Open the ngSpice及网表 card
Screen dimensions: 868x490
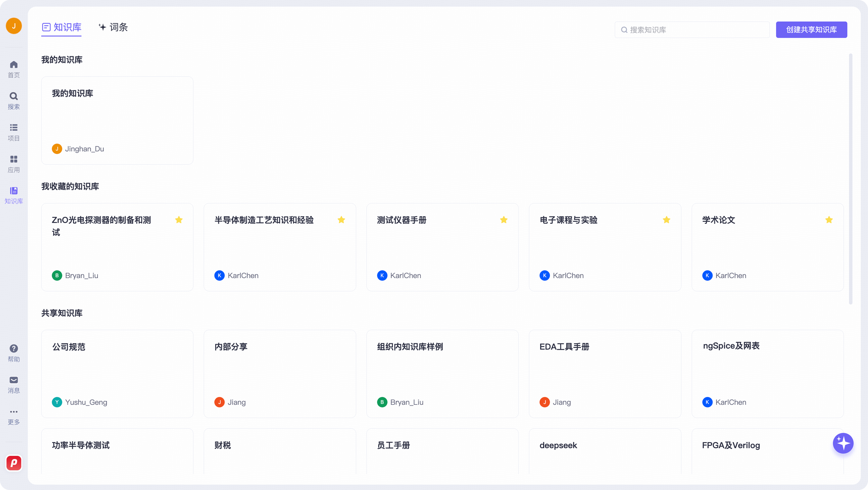pyautogui.click(x=768, y=374)
